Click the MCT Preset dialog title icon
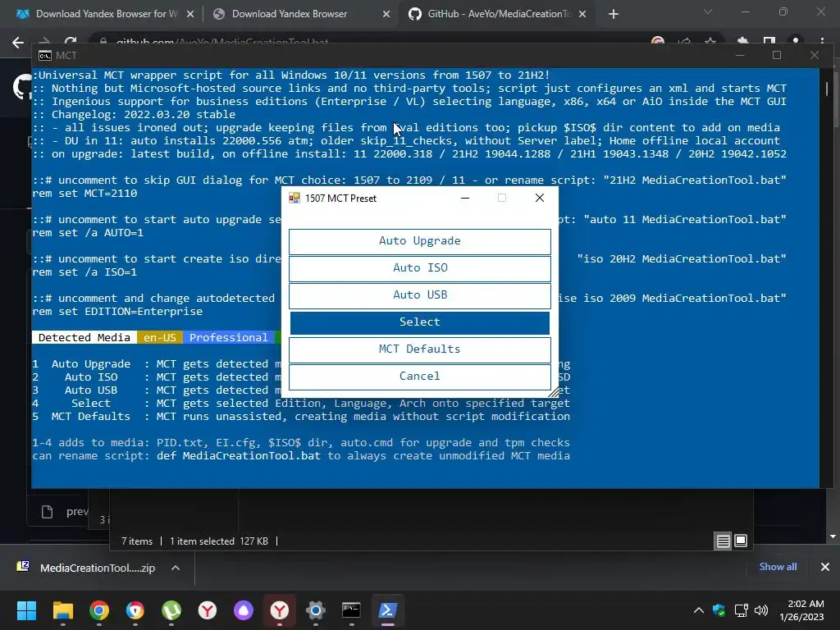The image size is (840, 630). click(x=294, y=199)
